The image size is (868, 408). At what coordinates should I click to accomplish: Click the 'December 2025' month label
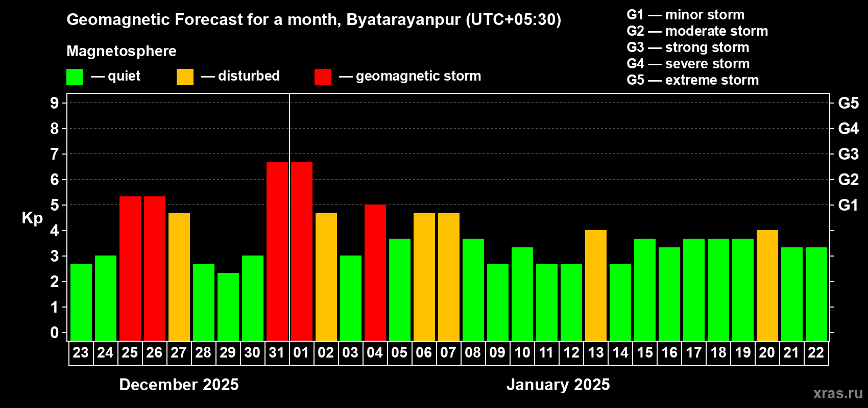point(179,385)
